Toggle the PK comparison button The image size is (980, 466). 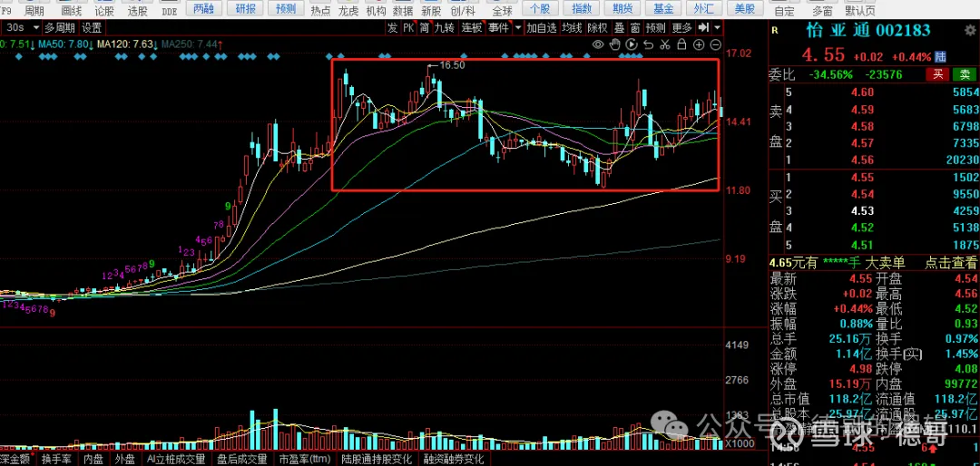click(x=408, y=27)
